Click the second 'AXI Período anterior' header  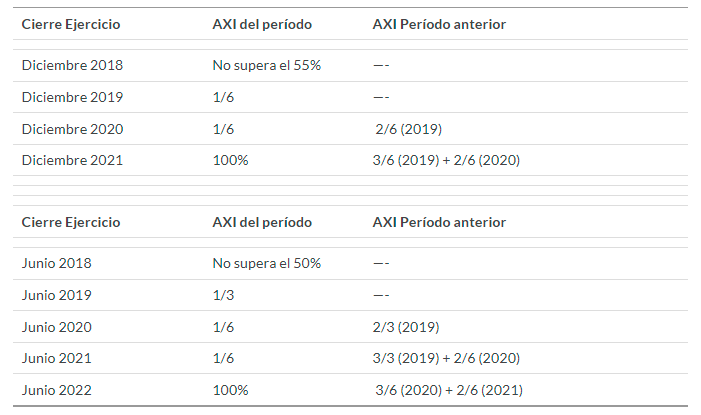(x=439, y=222)
